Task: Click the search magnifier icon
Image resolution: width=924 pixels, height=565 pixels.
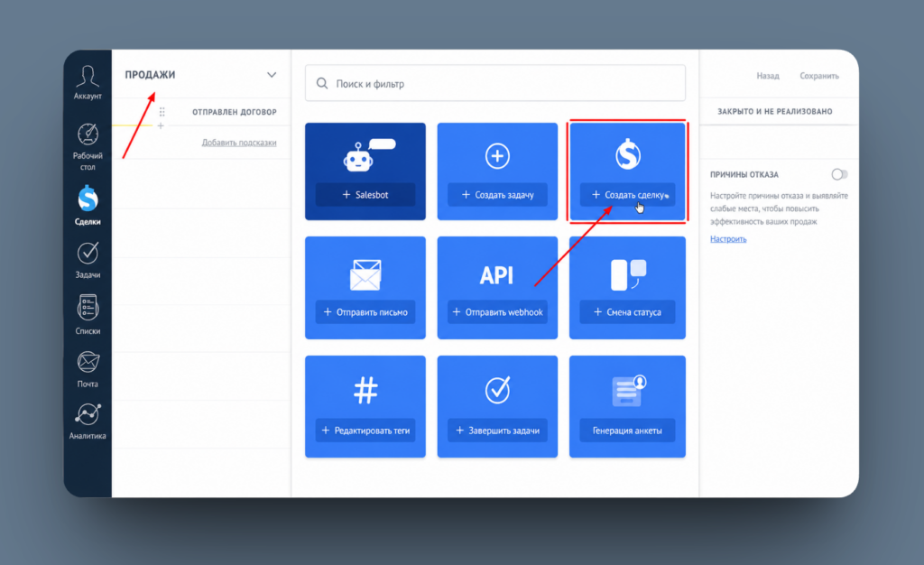Action: click(x=322, y=83)
